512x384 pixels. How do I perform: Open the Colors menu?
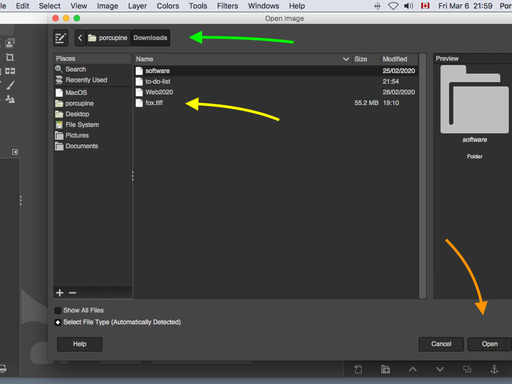click(168, 6)
